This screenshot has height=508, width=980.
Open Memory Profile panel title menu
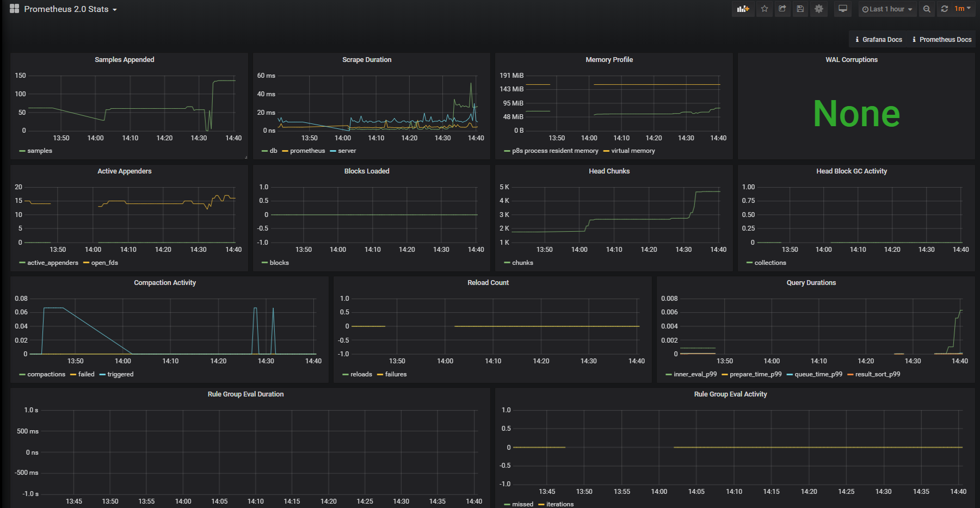pos(609,60)
